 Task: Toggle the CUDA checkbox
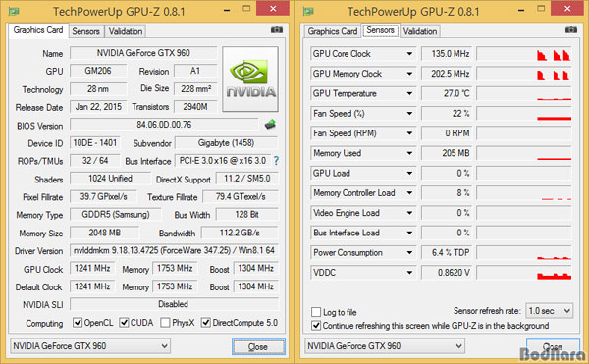(124, 323)
